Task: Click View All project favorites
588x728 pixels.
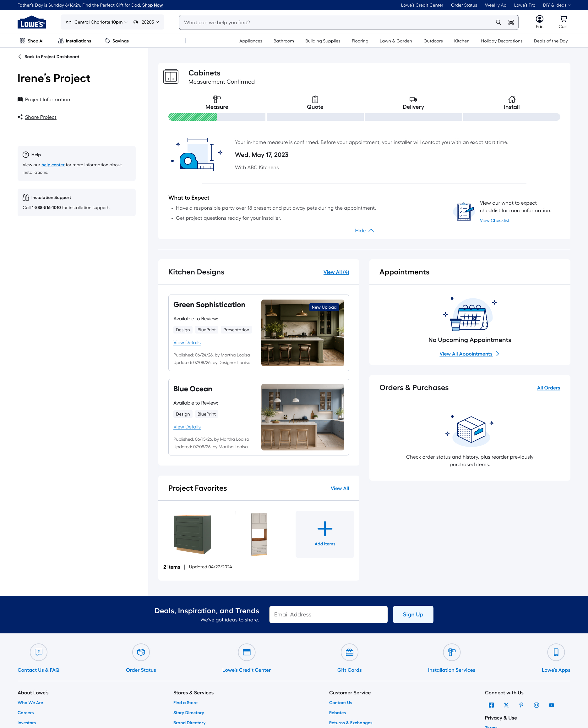Action: (340, 488)
